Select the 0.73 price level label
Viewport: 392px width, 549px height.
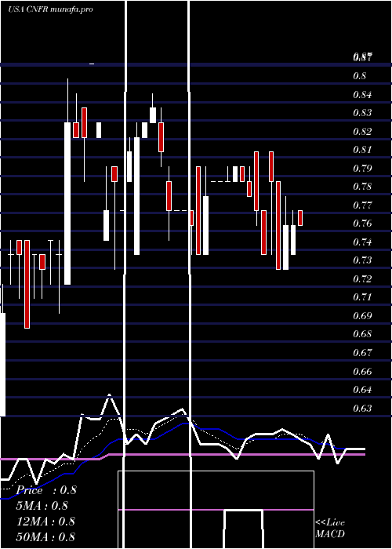[x=362, y=260]
